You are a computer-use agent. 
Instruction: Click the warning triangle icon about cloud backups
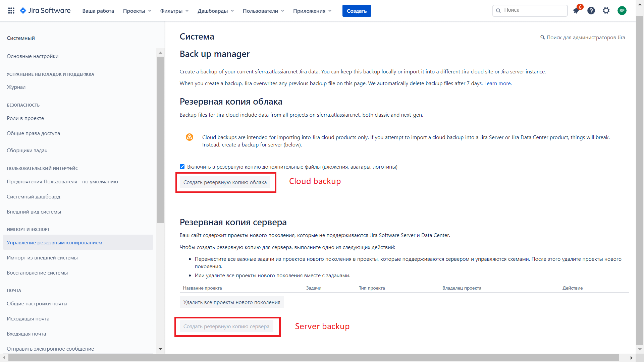[190, 137]
